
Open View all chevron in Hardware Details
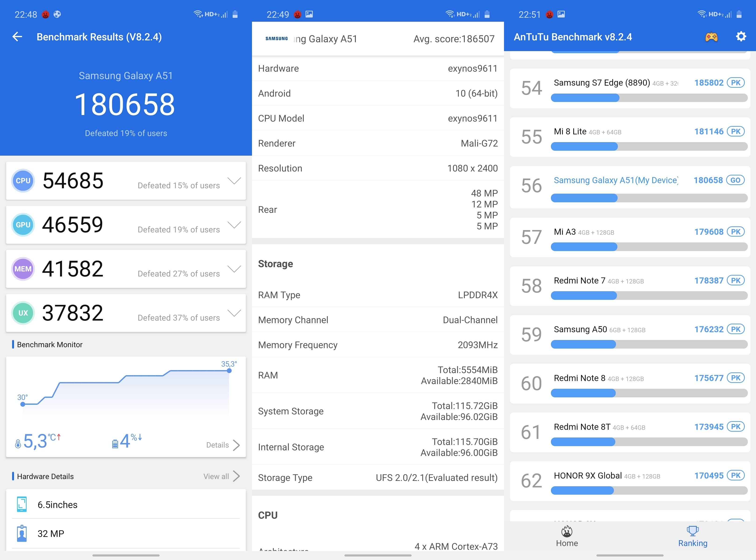[x=237, y=476]
